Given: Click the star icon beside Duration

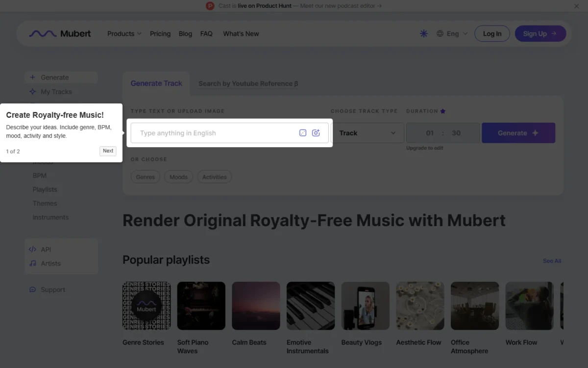Looking at the screenshot, I should [x=443, y=111].
